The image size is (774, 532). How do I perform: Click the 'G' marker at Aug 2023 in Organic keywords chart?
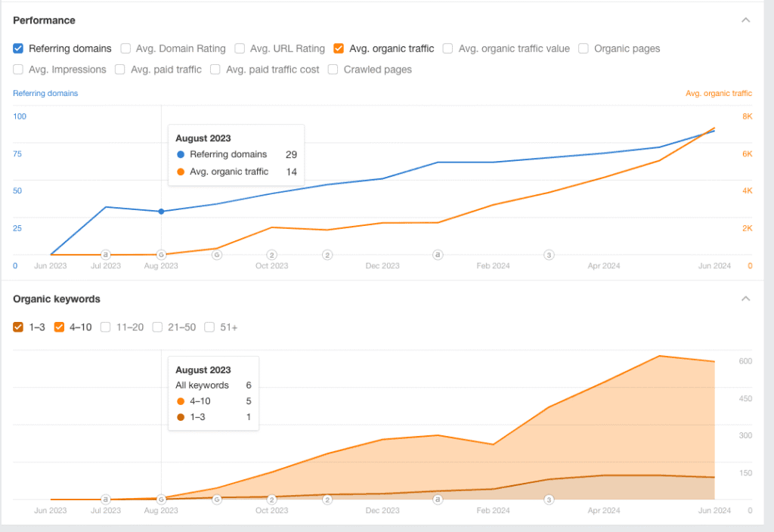[x=161, y=500]
